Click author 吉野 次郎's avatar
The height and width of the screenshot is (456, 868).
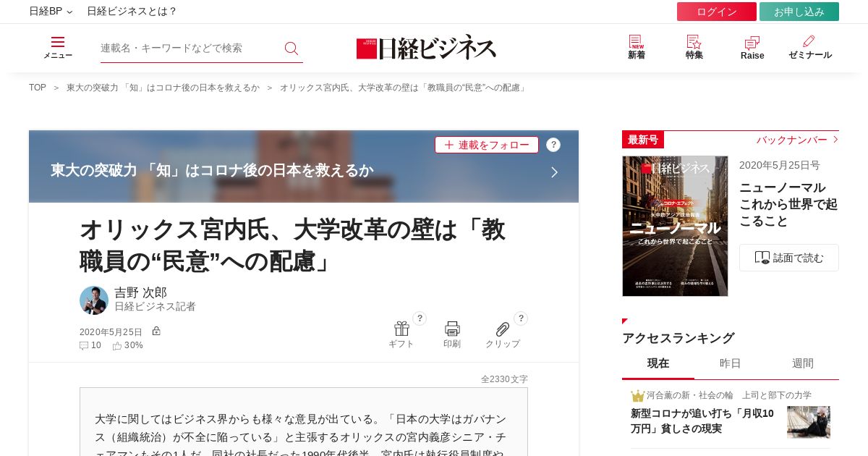pos(94,300)
